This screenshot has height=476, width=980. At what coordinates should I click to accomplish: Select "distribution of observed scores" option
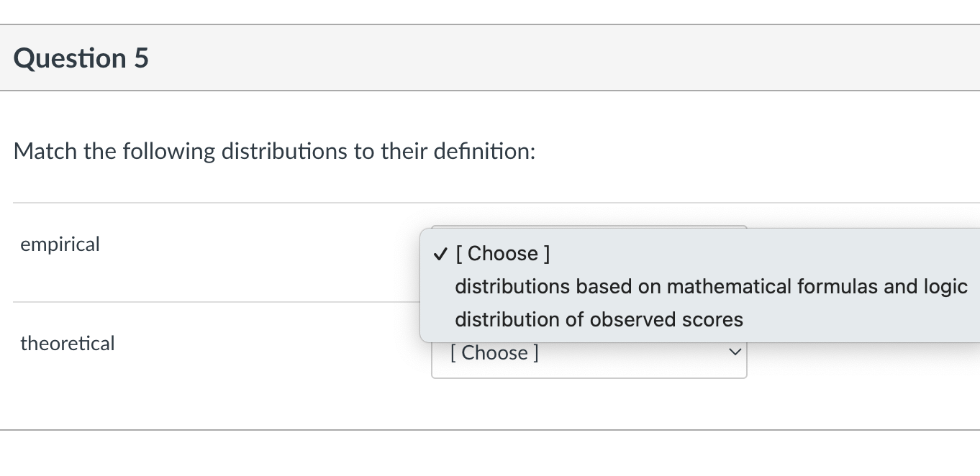click(599, 319)
